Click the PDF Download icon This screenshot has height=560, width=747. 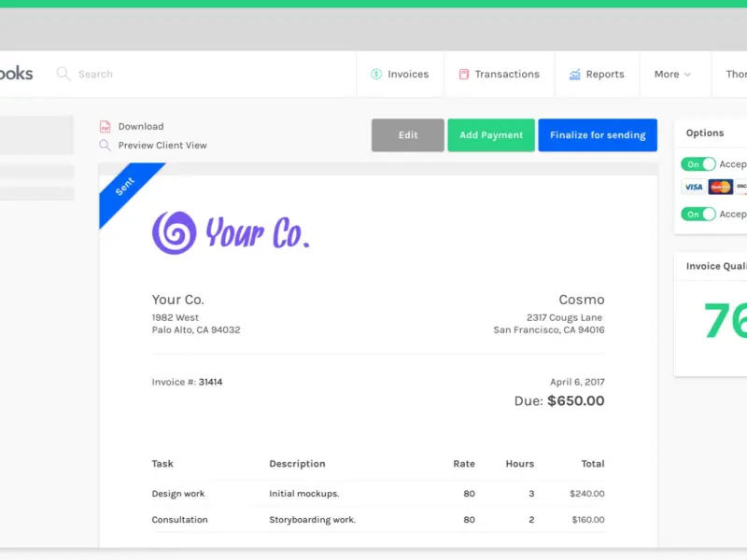tap(106, 127)
